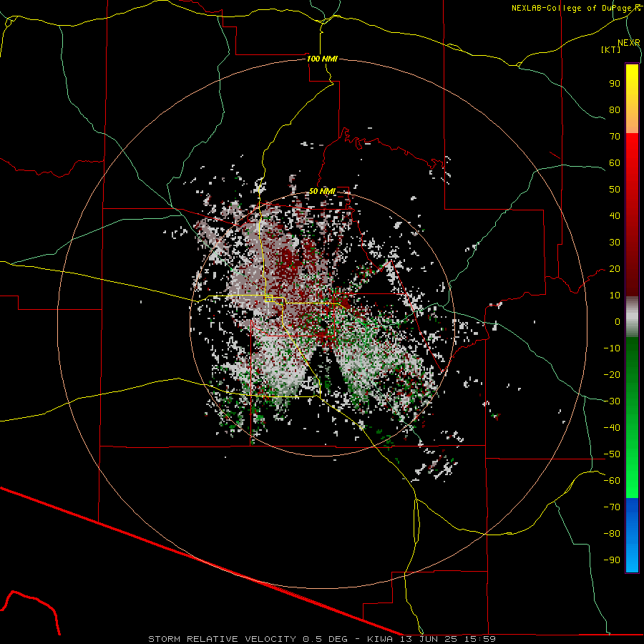Click the 70 value on velocity scale
This screenshot has width=644, height=644.
click(x=615, y=137)
